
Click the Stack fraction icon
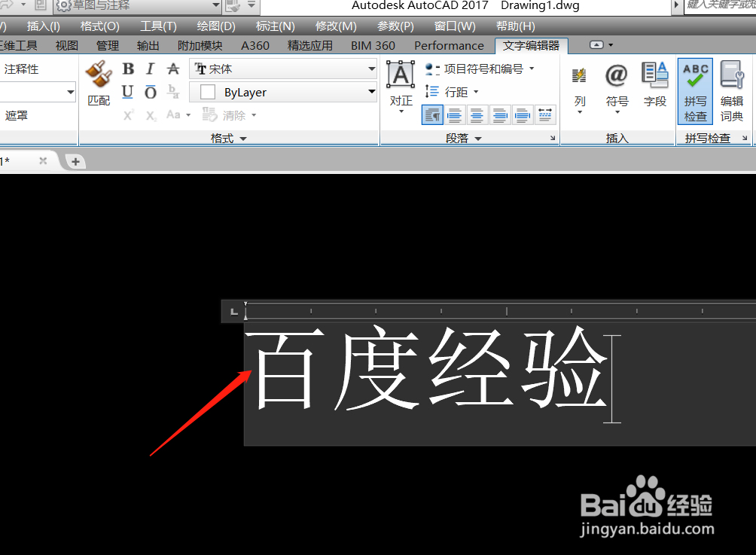click(x=173, y=92)
